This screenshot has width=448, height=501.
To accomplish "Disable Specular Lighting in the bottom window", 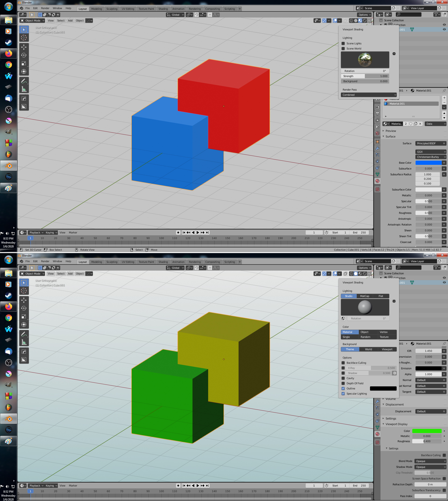I will [343, 393].
